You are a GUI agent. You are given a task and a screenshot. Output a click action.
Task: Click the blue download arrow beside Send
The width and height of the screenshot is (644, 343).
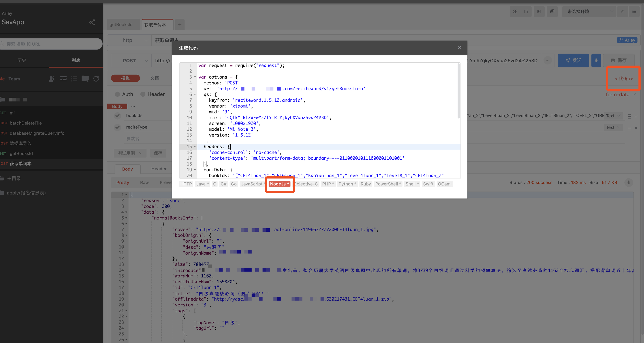596,60
